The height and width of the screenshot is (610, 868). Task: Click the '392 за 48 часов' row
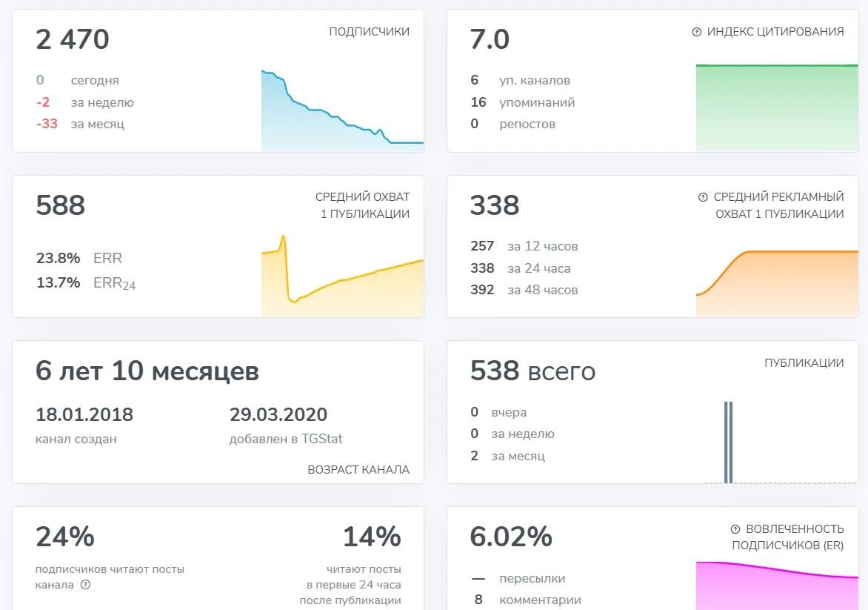coord(524,290)
